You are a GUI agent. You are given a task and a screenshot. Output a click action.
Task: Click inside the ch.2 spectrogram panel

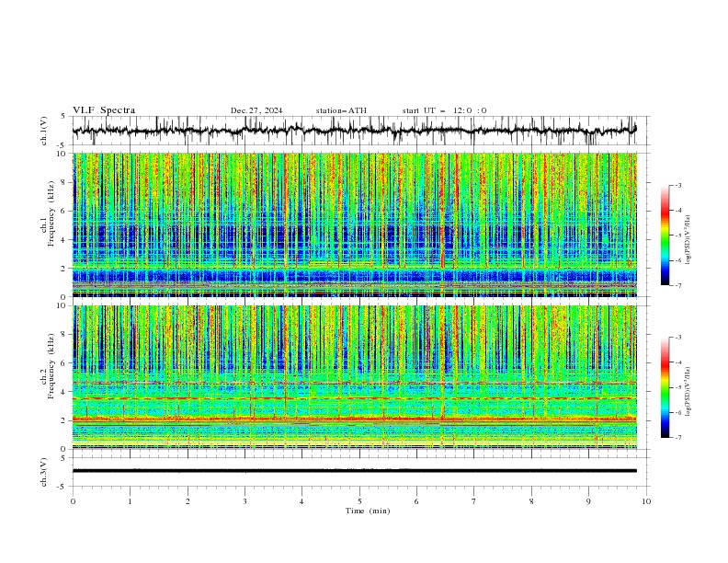(355, 377)
